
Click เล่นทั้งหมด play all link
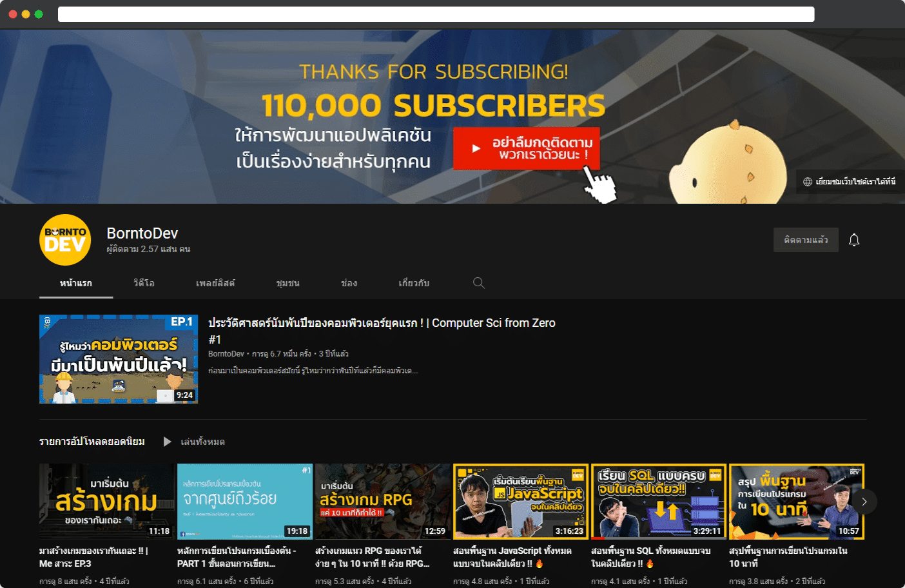[202, 442]
